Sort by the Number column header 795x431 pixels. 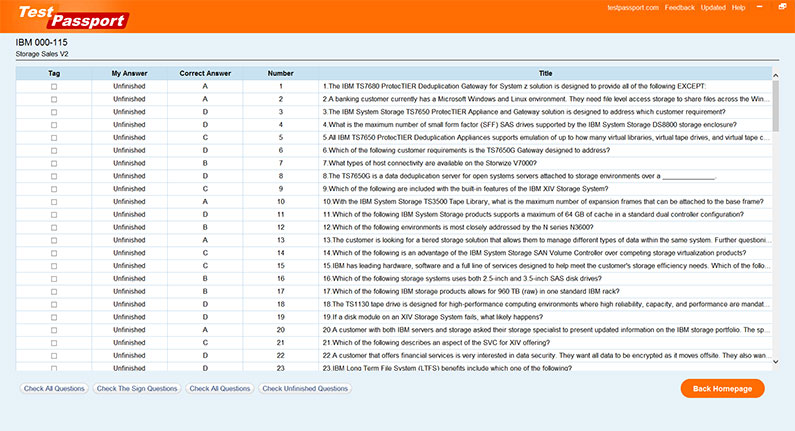pyautogui.click(x=281, y=73)
